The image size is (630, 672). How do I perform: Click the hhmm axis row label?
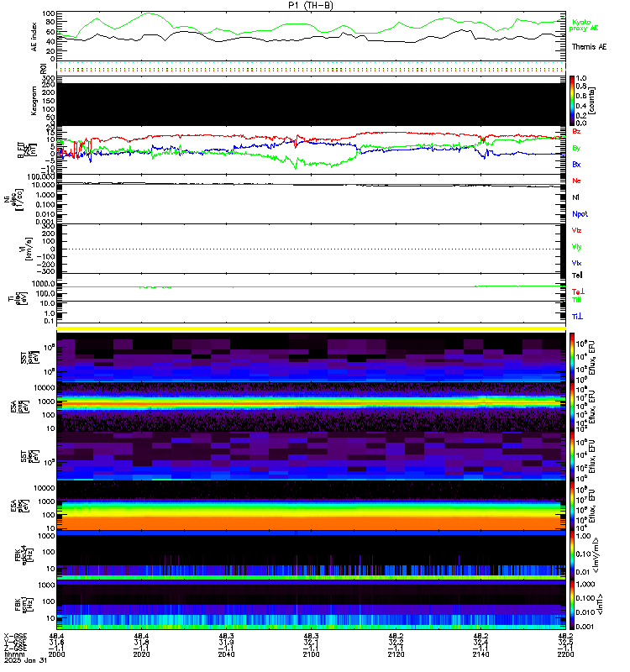15,654
